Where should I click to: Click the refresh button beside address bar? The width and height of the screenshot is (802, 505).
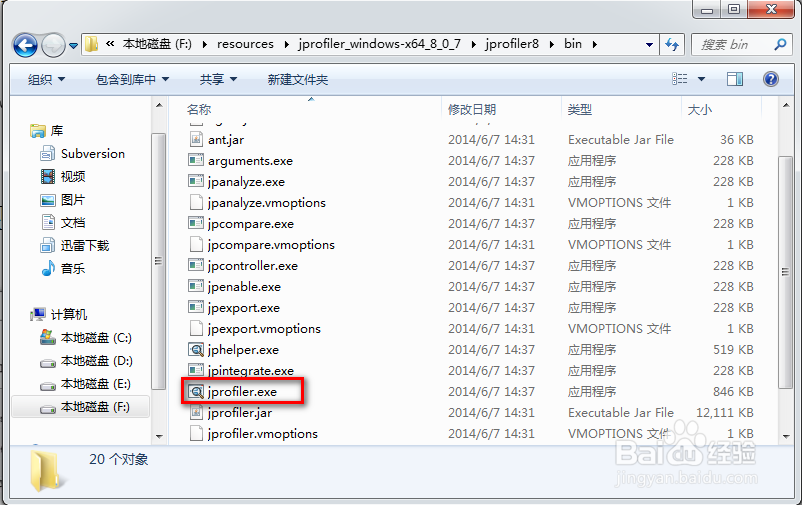point(672,45)
